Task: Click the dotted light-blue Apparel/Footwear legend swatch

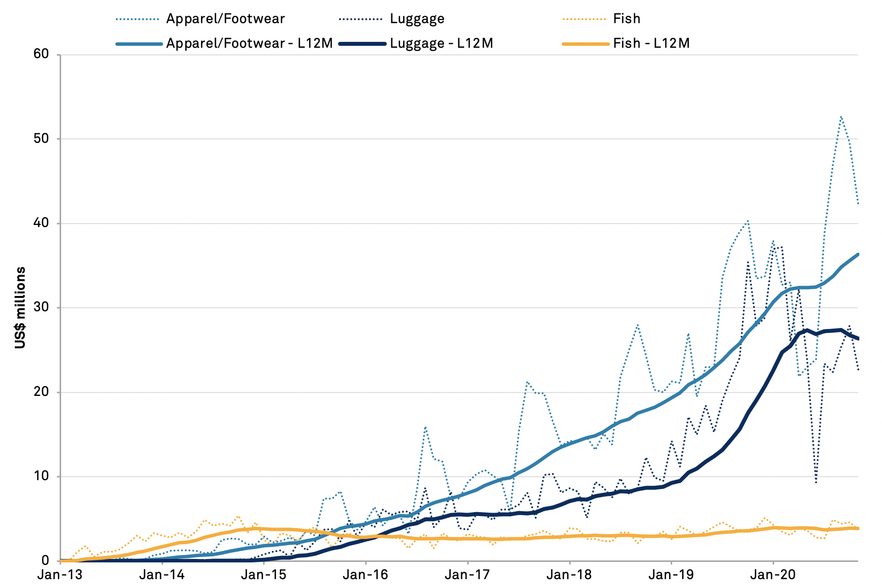Action: [x=138, y=19]
